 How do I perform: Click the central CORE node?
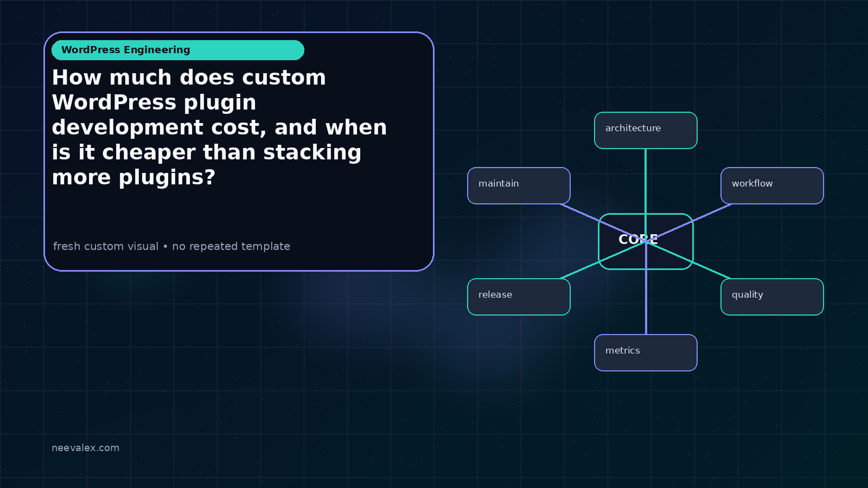646,241
